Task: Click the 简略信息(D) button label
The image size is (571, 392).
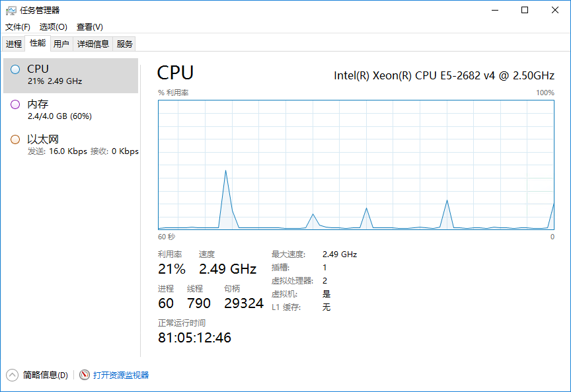Action: [46, 375]
